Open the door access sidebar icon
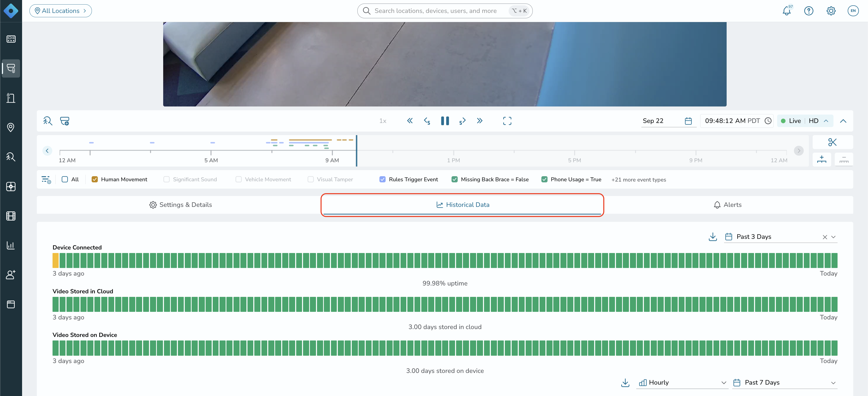Screen dimensions: 868x396 11,98
